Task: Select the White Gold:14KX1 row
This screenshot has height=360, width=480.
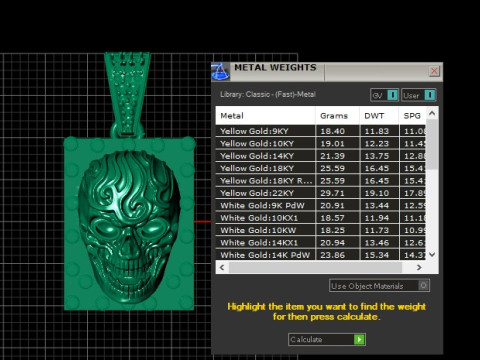Action: [321, 243]
